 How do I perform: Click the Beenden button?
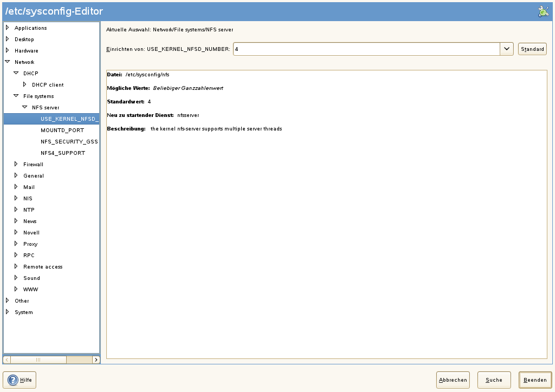tap(535, 380)
